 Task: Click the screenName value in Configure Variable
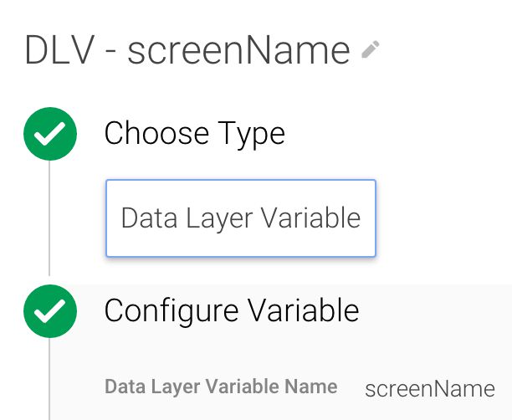pyautogui.click(x=430, y=389)
